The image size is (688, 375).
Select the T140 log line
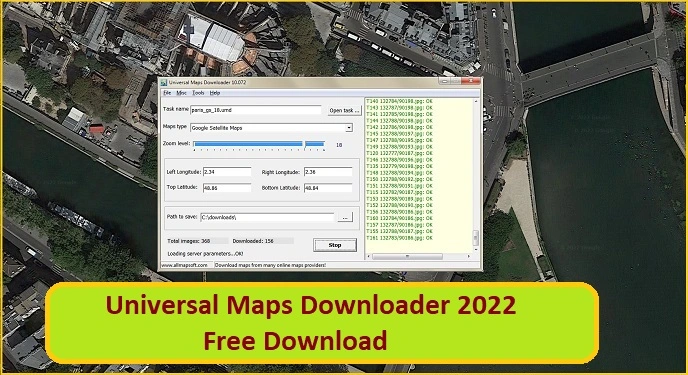click(399, 101)
